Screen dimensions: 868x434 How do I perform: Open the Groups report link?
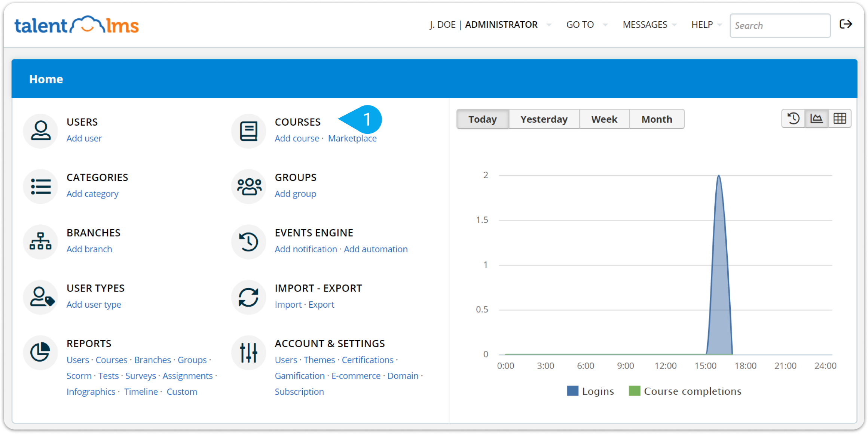[192, 360]
